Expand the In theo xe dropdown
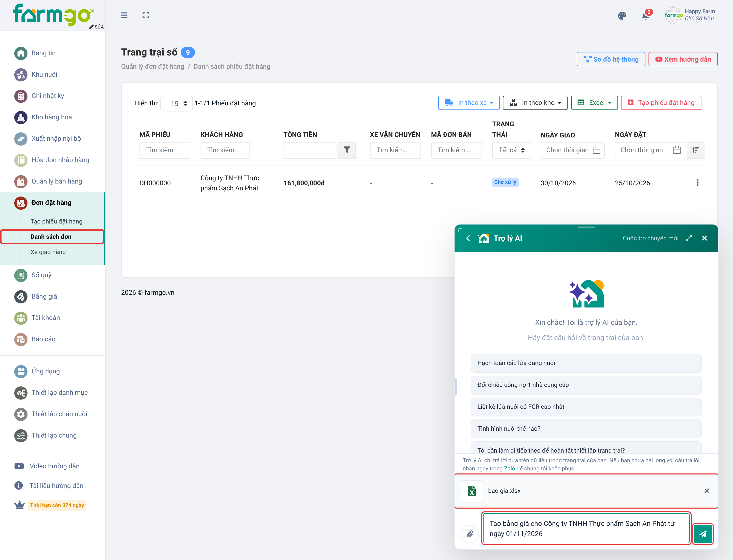This screenshot has width=733, height=560. click(x=469, y=103)
